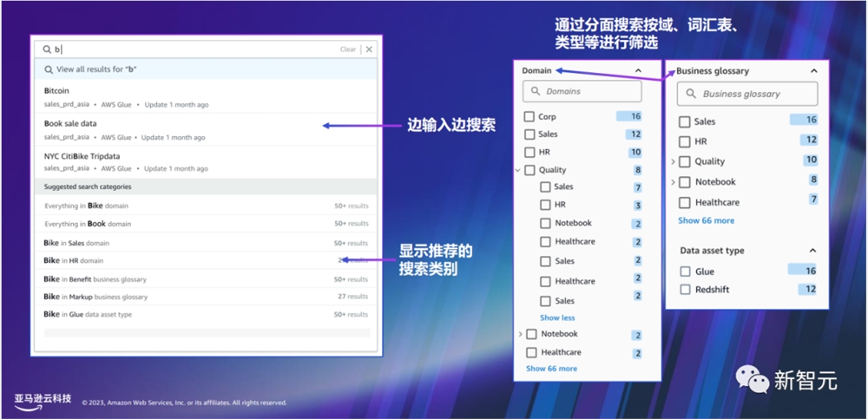Collapse the Domain panel chevron
Image resolution: width=868 pixels, height=419 pixels.
click(638, 70)
